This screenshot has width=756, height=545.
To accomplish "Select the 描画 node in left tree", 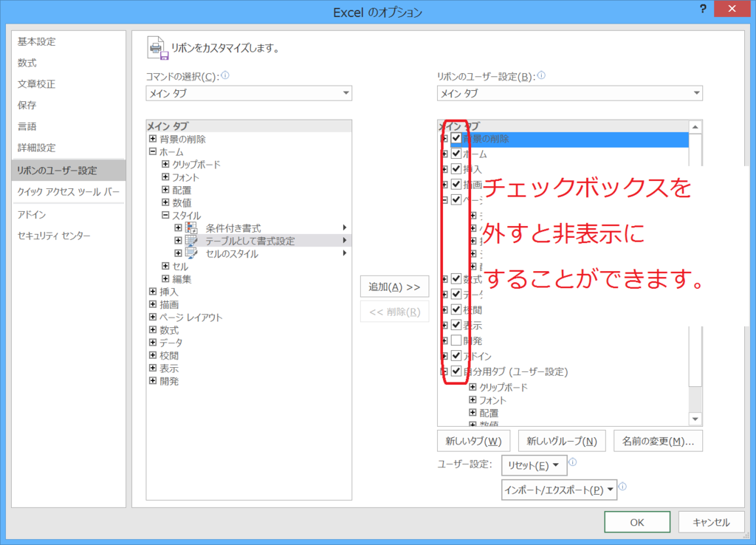I will point(169,304).
